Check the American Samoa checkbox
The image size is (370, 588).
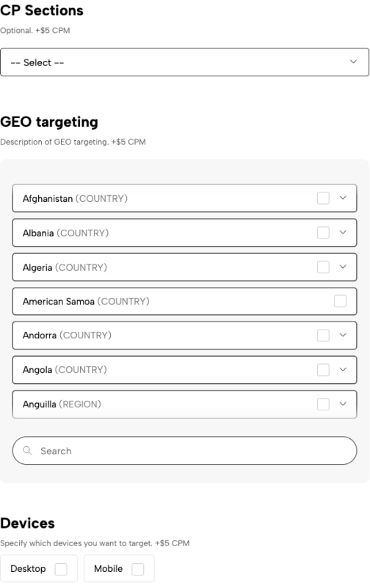[x=341, y=301]
